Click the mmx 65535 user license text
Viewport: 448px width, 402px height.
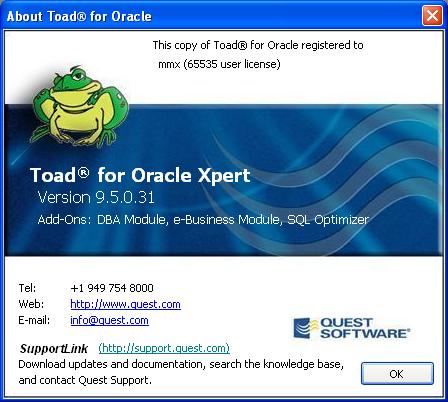pyautogui.click(x=219, y=64)
